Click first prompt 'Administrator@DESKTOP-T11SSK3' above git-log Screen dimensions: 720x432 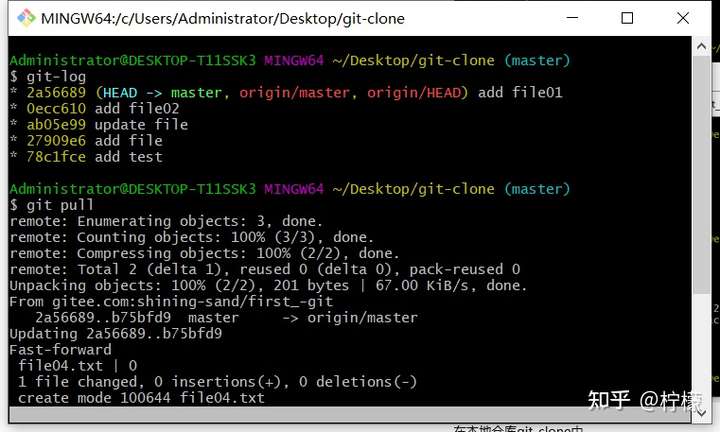tap(132, 61)
